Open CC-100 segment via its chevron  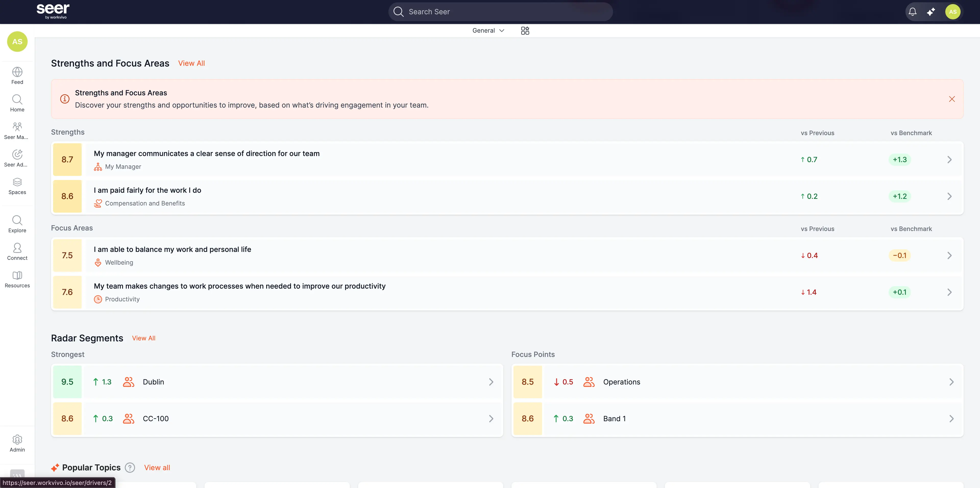(x=491, y=418)
